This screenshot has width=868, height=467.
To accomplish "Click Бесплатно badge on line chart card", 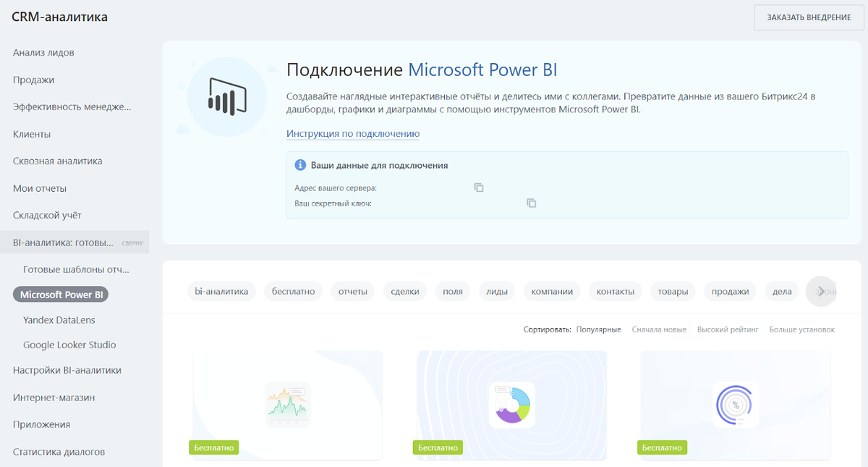I will click(x=213, y=447).
